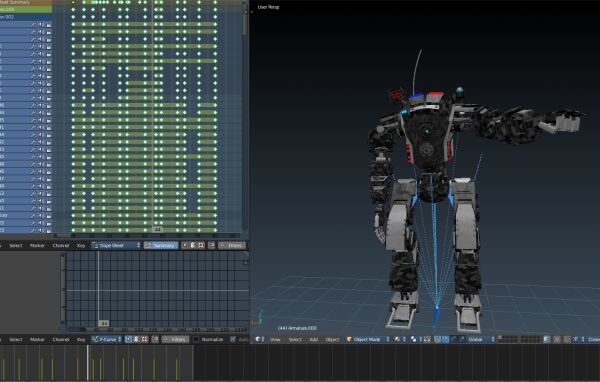Open the Key menu in the Dope Sheet header

click(x=81, y=245)
